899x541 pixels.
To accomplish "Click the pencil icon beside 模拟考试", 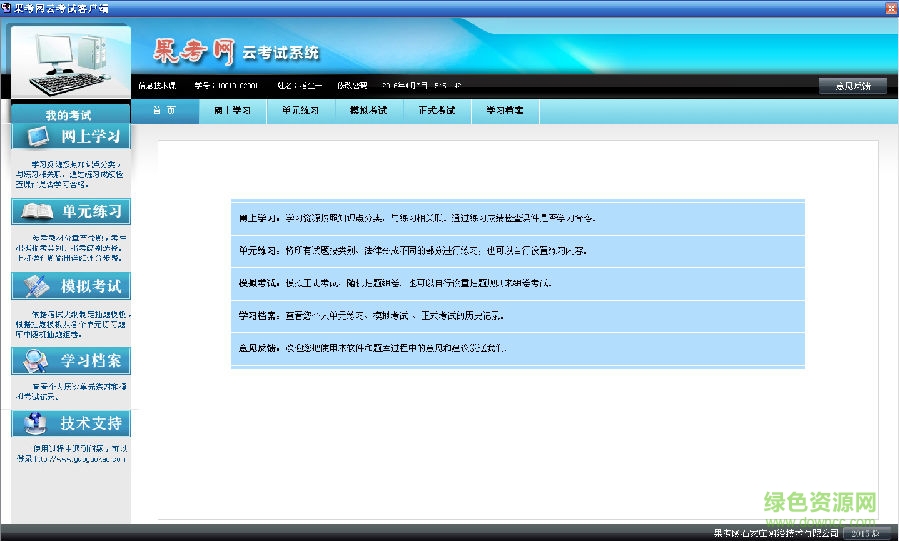I will (36, 286).
